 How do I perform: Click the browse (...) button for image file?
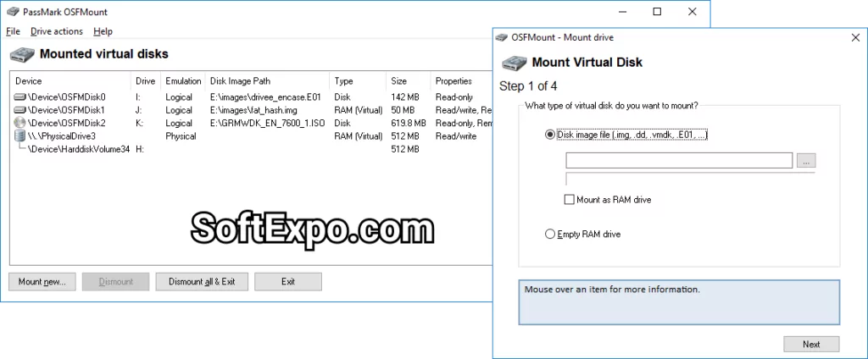coord(807,161)
